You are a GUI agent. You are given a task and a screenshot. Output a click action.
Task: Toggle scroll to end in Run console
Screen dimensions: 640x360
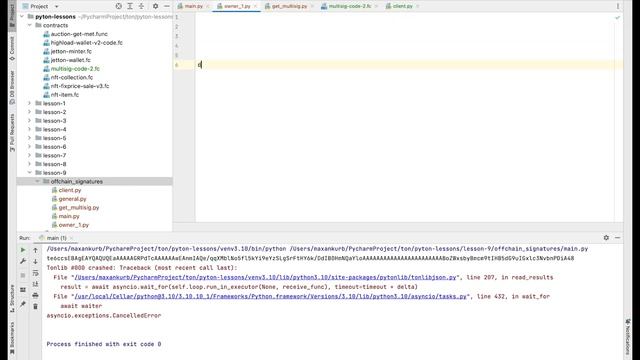click(36, 284)
